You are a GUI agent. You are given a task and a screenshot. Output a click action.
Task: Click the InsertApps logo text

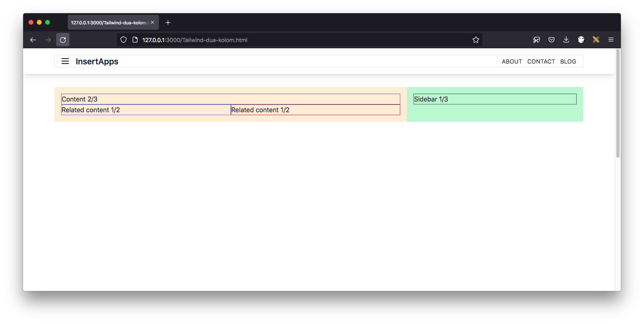click(97, 61)
